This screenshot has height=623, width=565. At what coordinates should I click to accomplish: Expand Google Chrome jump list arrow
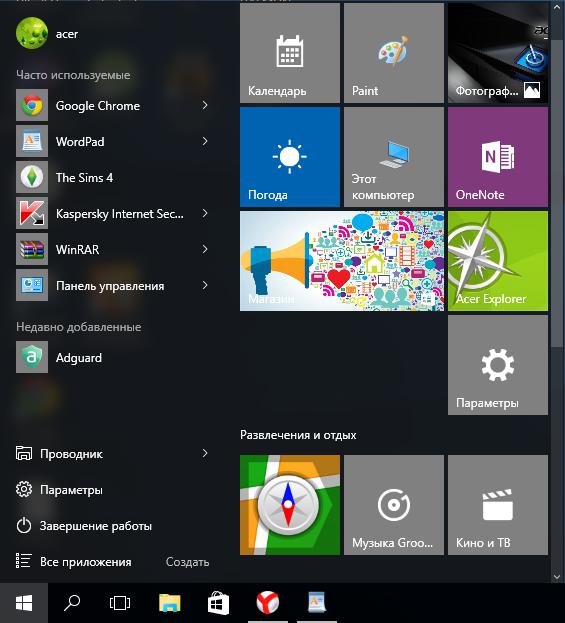(205, 105)
